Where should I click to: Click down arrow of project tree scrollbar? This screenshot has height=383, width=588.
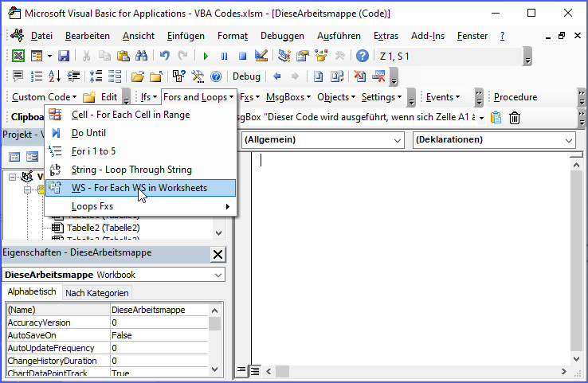pyautogui.click(x=219, y=233)
